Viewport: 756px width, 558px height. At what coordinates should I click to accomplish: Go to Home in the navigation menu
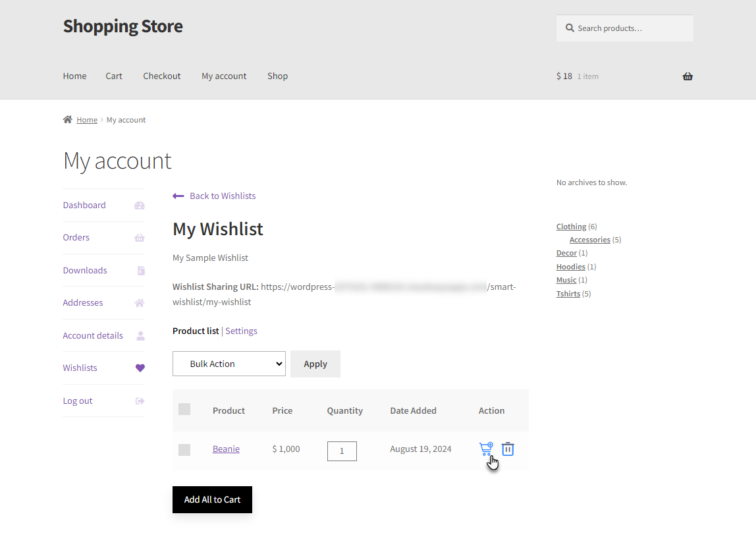click(74, 76)
